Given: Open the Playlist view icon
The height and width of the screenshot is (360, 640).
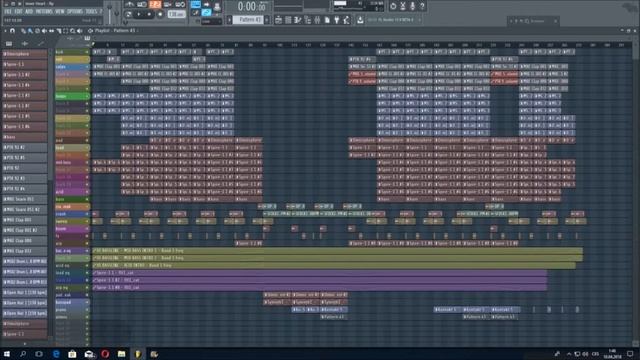Looking at the screenshot, I should pos(278,20).
